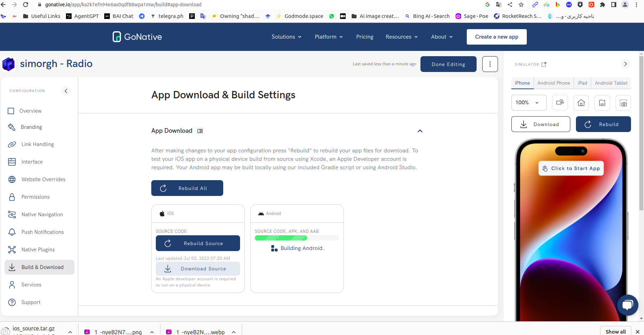
Task: Click Show all downloads
Action: click(x=616, y=331)
